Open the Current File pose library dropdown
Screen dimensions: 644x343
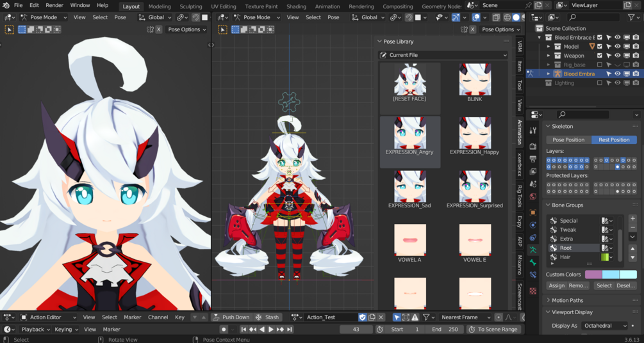coord(443,55)
